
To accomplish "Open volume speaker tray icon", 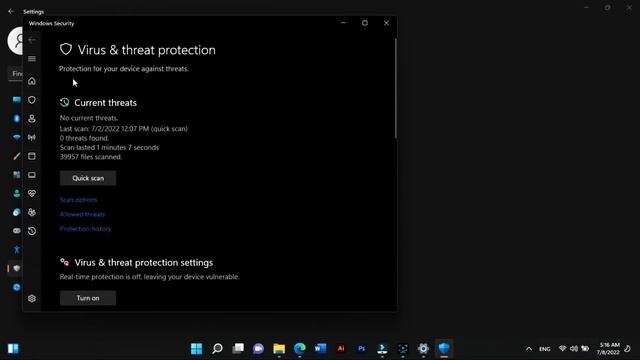I will click(574, 349).
